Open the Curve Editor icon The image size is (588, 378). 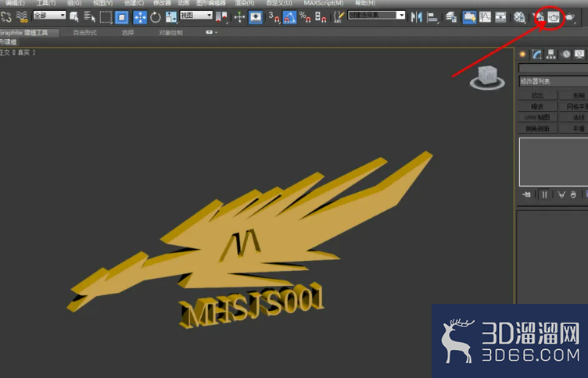pyautogui.click(x=485, y=17)
